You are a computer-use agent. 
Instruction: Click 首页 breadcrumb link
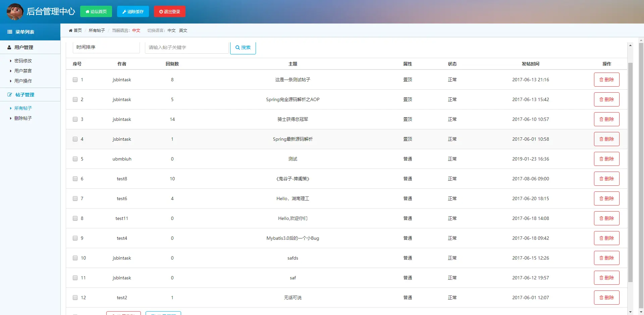click(77, 31)
